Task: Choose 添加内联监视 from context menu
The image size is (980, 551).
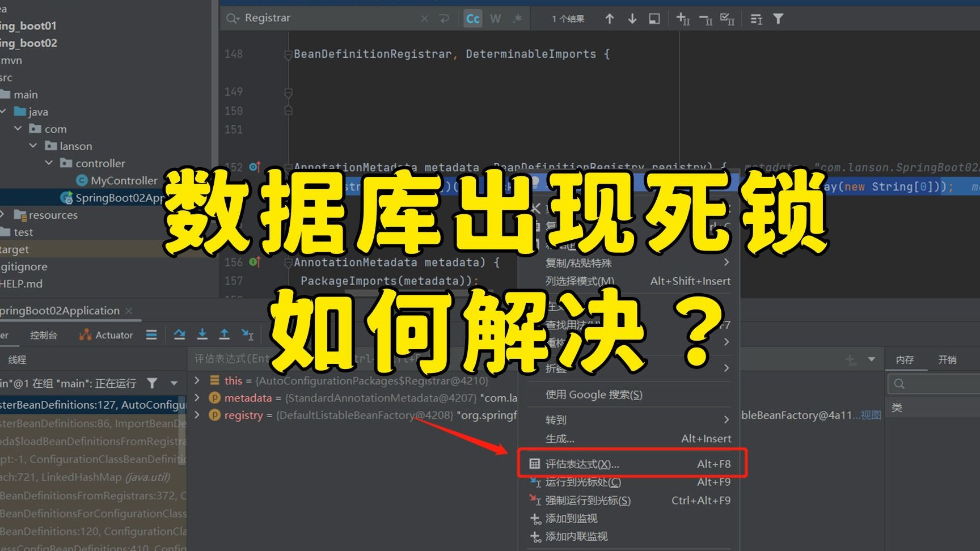Action: (630, 536)
